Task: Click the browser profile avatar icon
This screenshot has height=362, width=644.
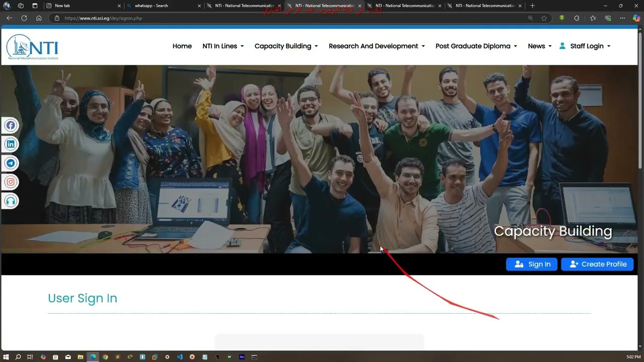Action: [x=7, y=6]
